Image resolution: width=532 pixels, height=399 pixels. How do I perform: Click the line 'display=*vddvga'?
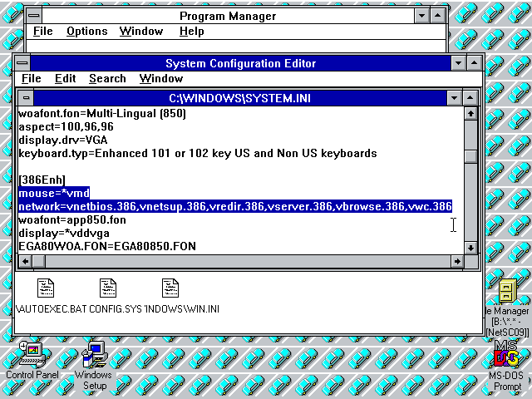pos(64,233)
